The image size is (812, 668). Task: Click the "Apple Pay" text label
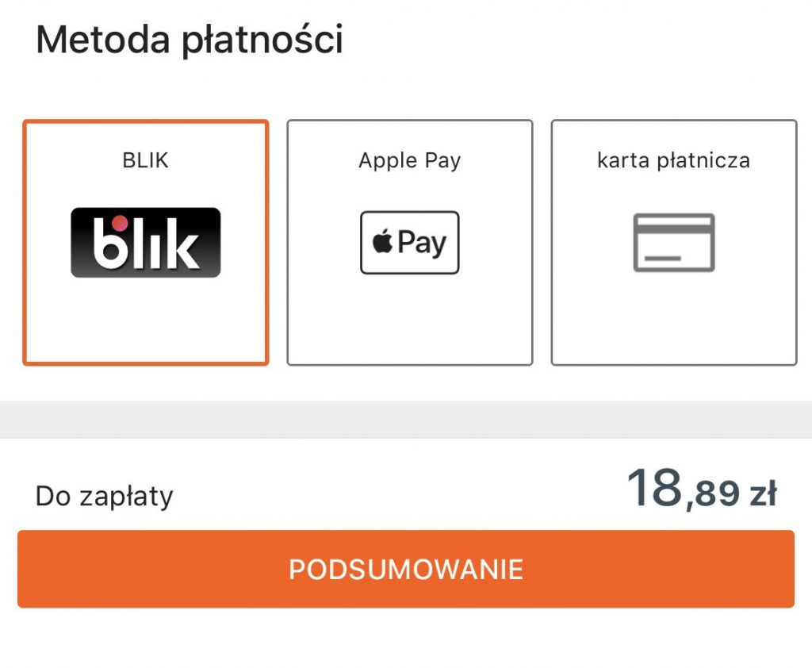coord(410,161)
